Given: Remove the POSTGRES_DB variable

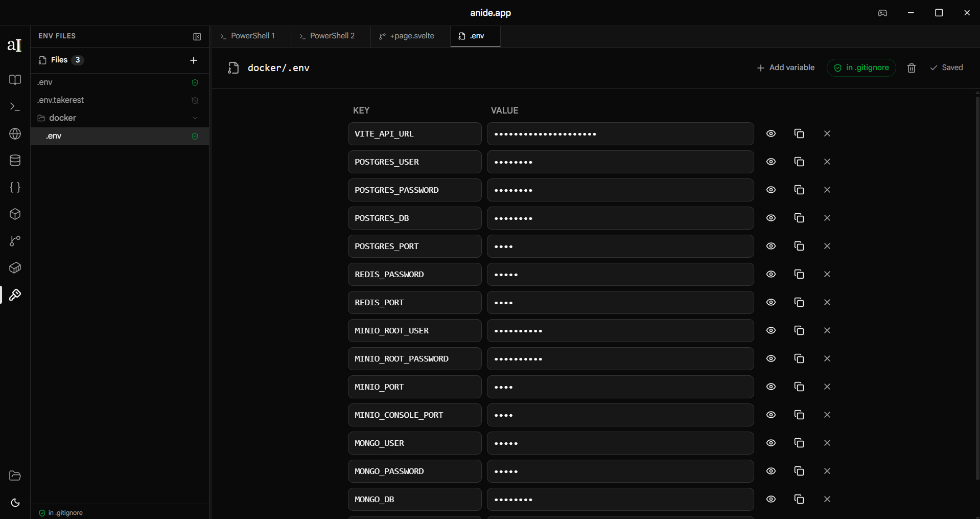Looking at the screenshot, I should coord(827,218).
